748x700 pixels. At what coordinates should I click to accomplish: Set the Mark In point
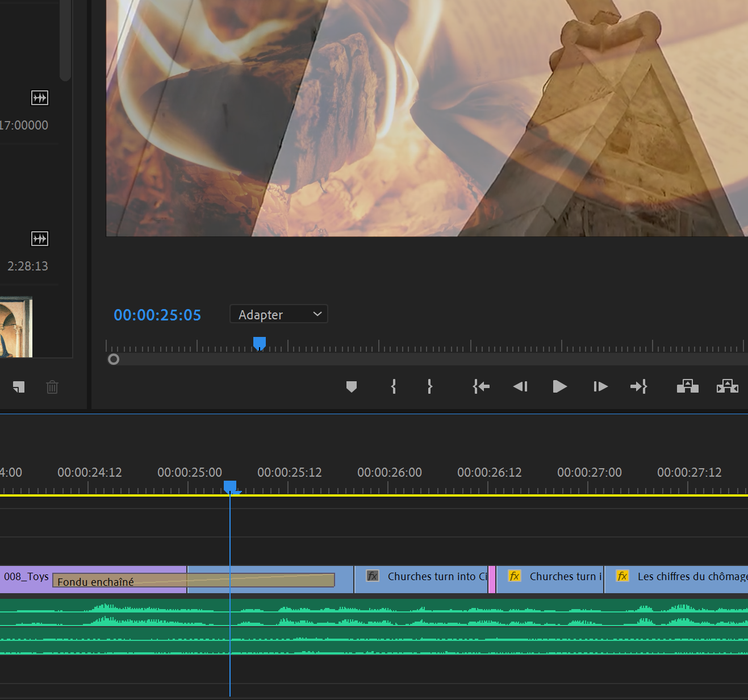tap(394, 387)
